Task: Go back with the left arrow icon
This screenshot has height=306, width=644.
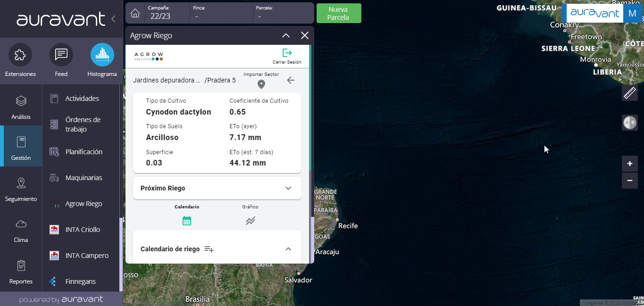Action: pos(291,80)
